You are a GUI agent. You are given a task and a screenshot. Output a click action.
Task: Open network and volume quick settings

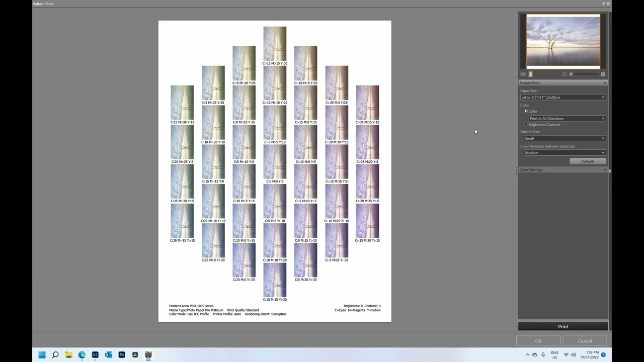[x=570, y=355]
